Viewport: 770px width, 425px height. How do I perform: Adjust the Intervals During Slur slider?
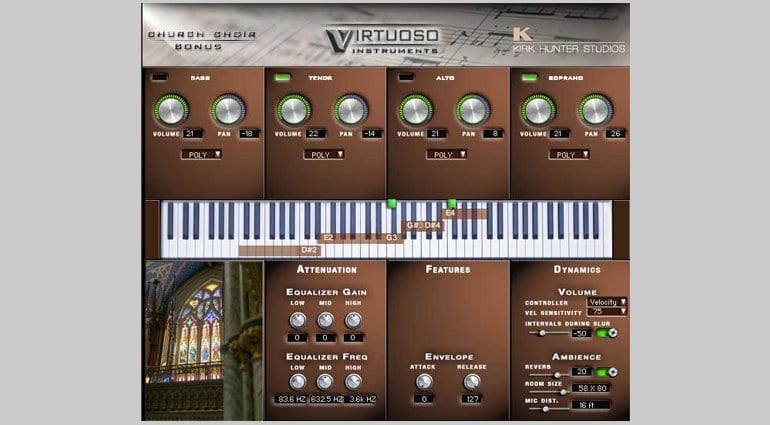[x=549, y=333]
